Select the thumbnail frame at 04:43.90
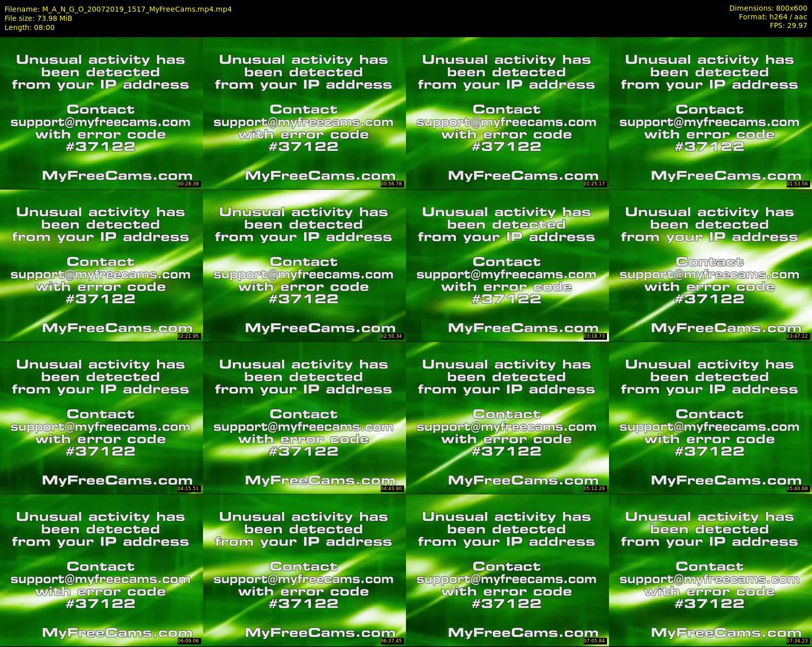812x647 pixels. pyautogui.click(x=304, y=417)
